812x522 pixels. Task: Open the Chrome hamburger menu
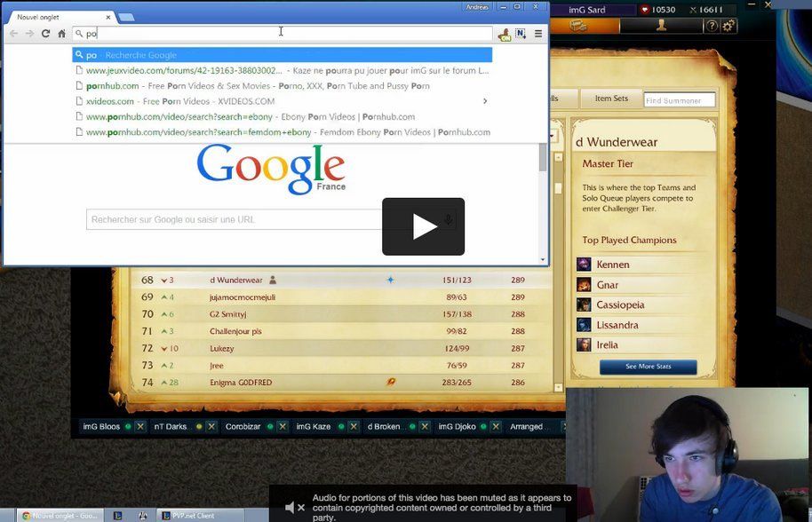coord(538,34)
